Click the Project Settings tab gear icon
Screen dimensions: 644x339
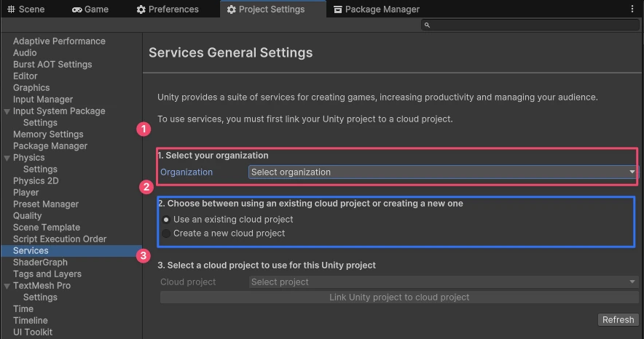click(x=232, y=9)
